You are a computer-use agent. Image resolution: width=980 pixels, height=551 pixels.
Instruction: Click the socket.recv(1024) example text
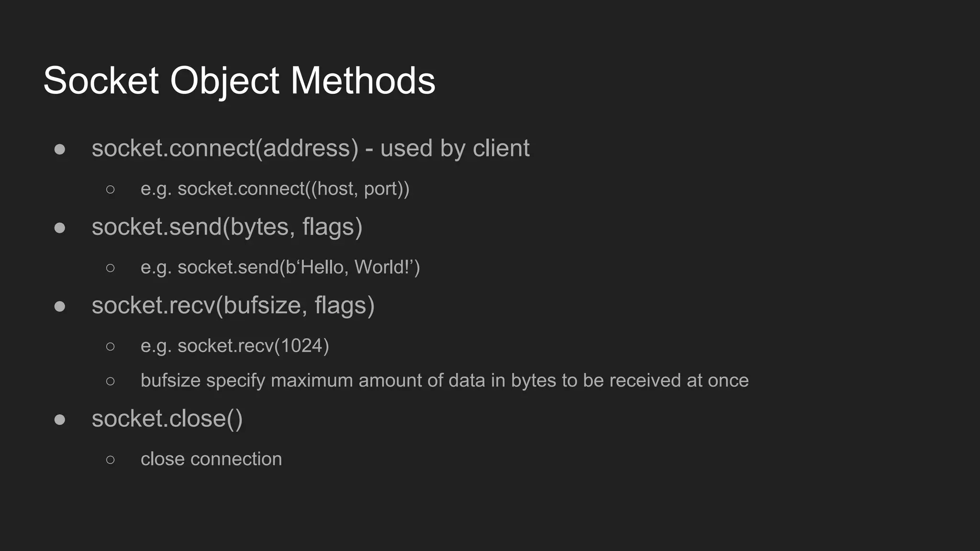(235, 346)
